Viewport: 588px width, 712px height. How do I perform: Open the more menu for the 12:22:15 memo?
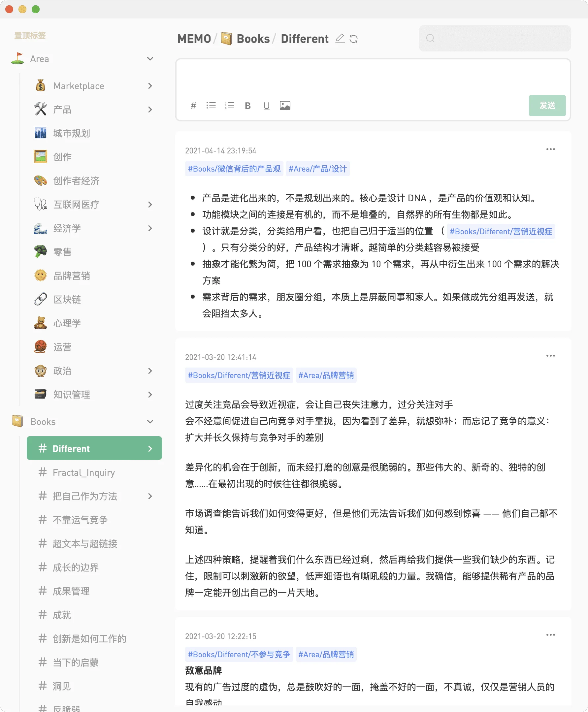[x=550, y=635]
